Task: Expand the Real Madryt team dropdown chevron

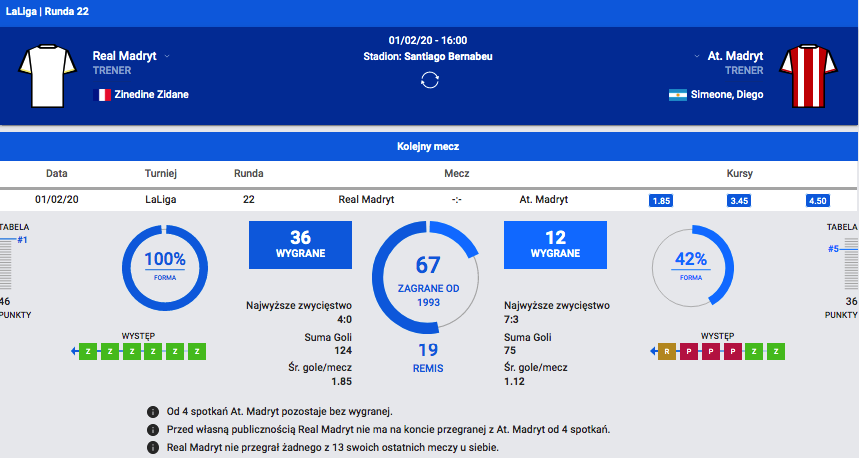Action: [x=167, y=56]
